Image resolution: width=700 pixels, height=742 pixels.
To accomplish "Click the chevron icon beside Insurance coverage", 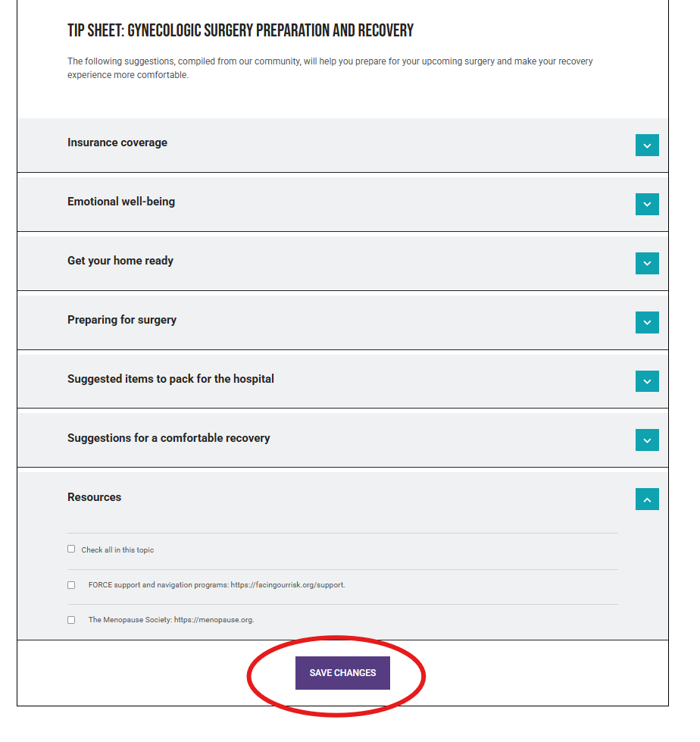I will tap(647, 145).
